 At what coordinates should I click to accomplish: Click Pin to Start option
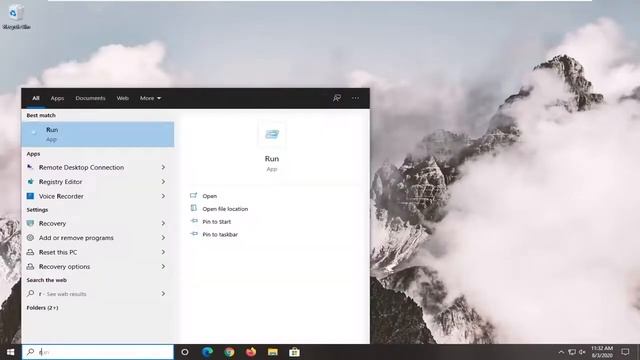pyautogui.click(x=216, y=222)
